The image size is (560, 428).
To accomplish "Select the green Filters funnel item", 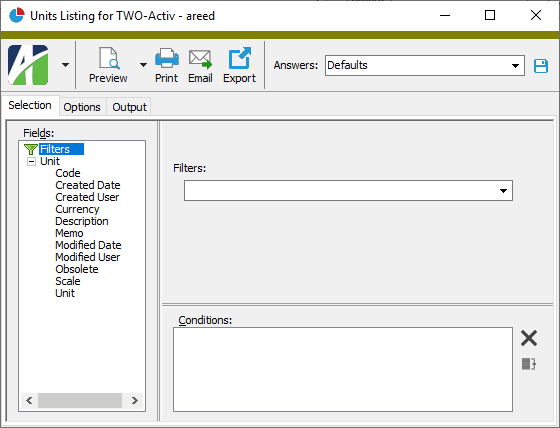I will [54, 149].
